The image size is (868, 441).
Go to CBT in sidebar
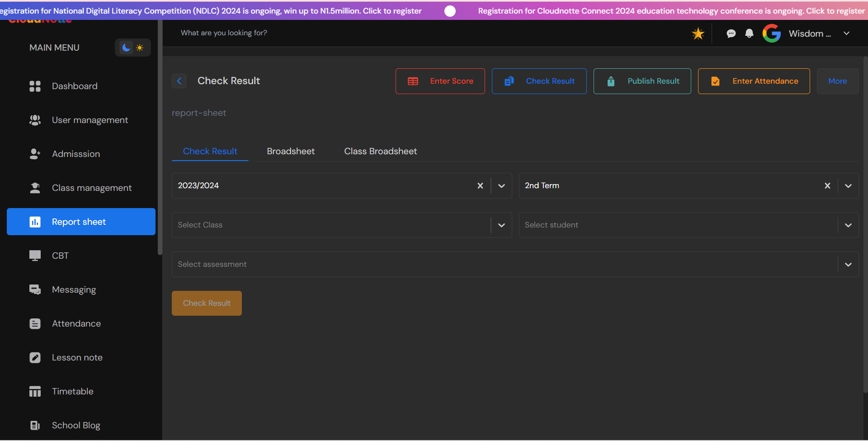tap(60, 256)
